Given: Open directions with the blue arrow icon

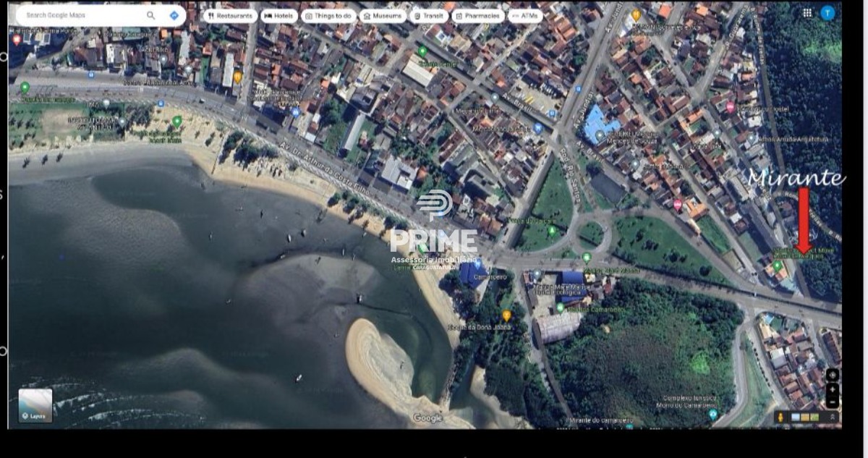Looking at the screenshot, I should (174, 15).
